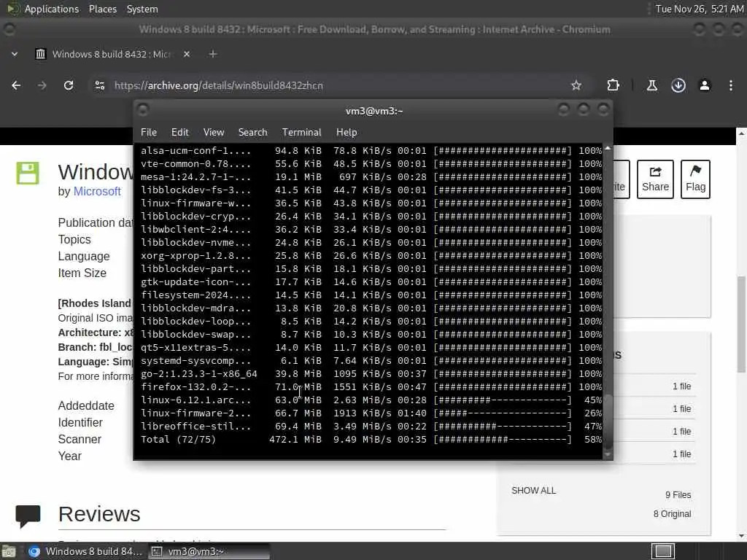747x560 pixels.
Task: Open a new browser tab
Action: (213, 54)
